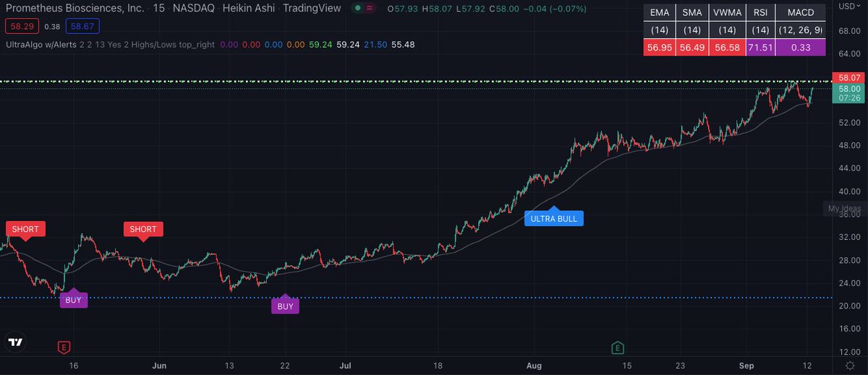Click the close value C58.00 in OHLC
Screen dimensions: 868x375
[504, 9]
